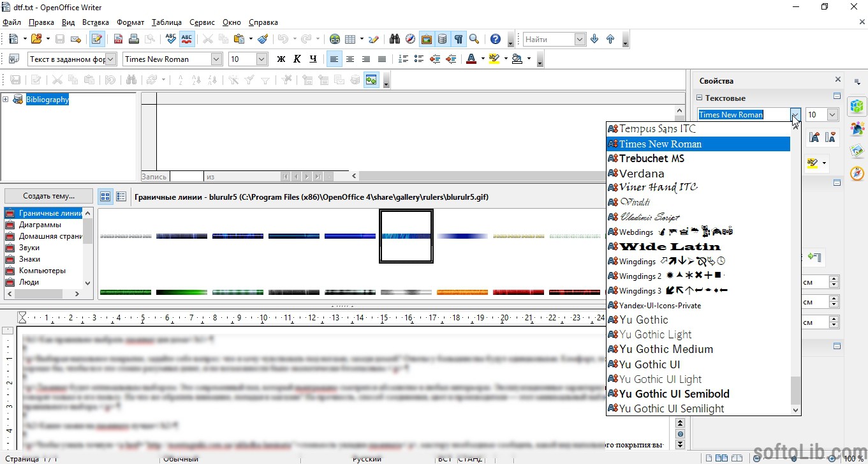
Task: Open the Формат menu
Action: 131,22
